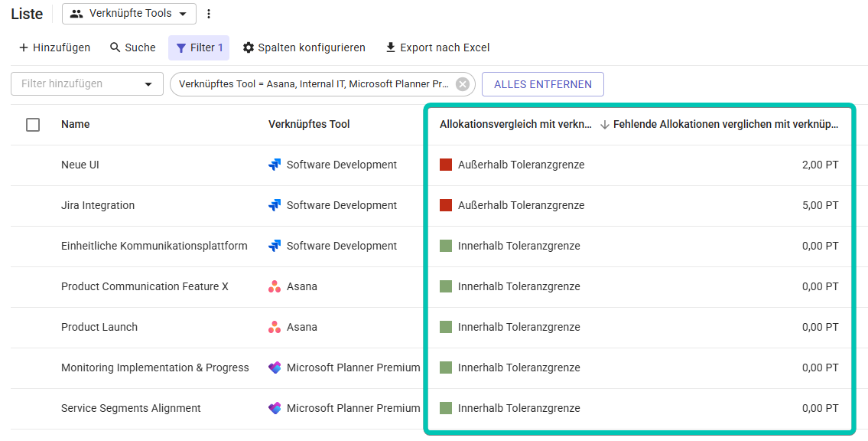Click the red status square for Neue UI
This screenshot has width=868, height=441.
pos(447,164)
